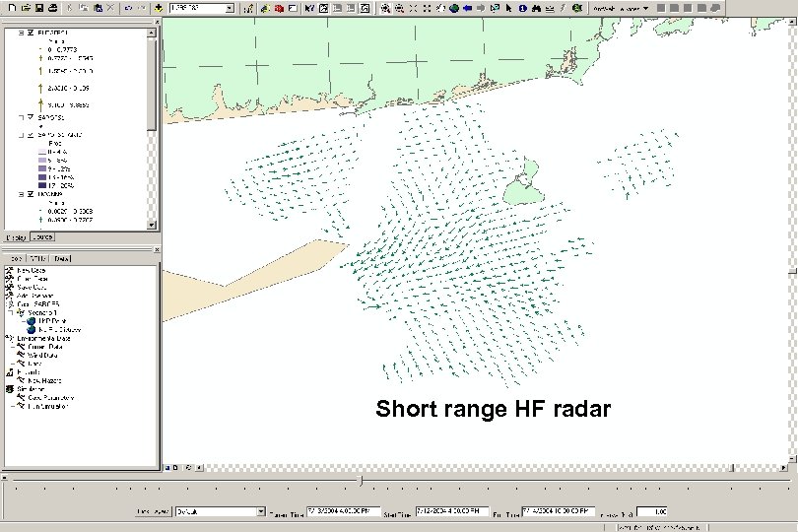Collapse the Scenario 1 tree node
The width and height of the screenshot is (798, 532).
(11, 312)
